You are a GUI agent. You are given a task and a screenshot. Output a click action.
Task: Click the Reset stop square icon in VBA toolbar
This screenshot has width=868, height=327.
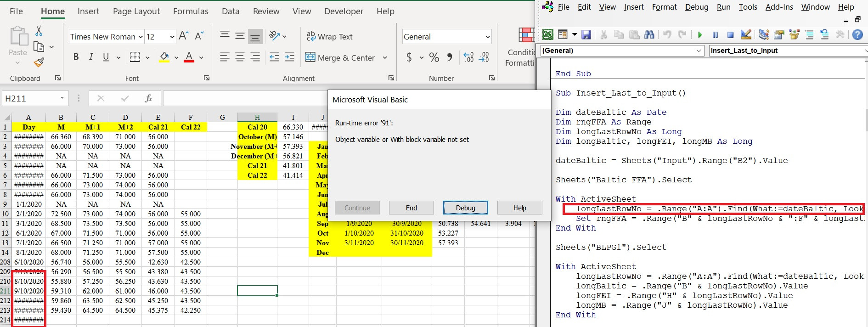click(730, 35)
